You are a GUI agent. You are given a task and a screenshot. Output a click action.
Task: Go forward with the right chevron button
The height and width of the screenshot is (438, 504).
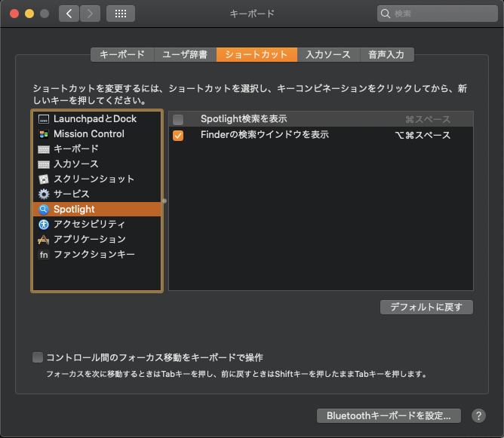pyautogui.click(x=90, y=14)
